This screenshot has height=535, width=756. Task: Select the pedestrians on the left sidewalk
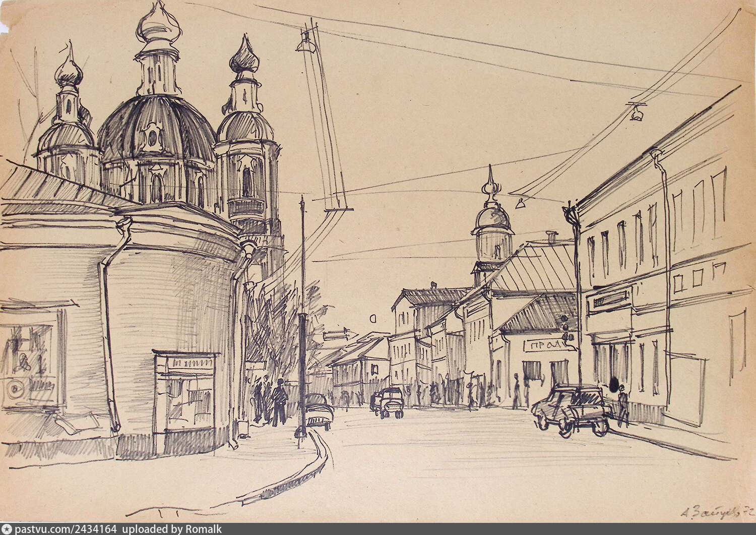(271, 402)
